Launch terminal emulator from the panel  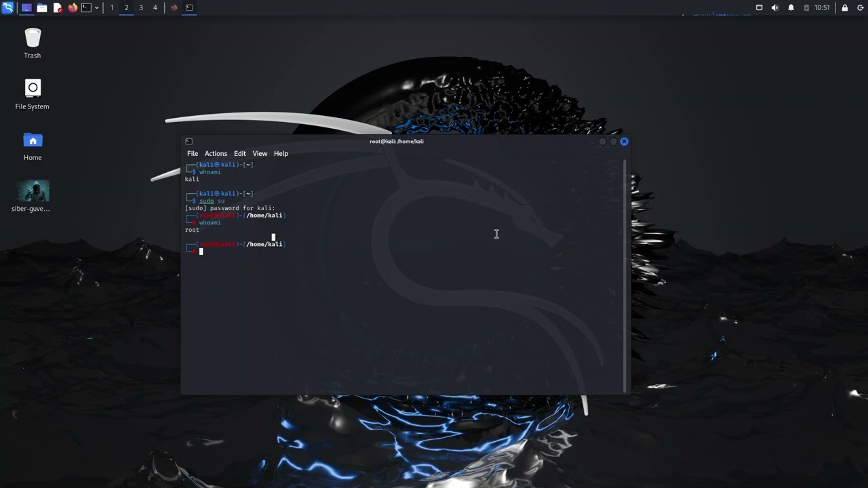tap(86, 7)
